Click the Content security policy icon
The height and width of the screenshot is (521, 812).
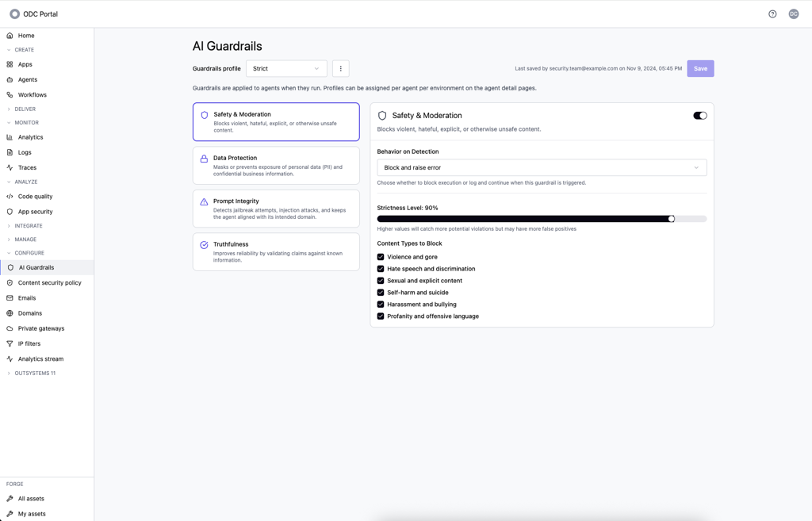pos(10,283)
